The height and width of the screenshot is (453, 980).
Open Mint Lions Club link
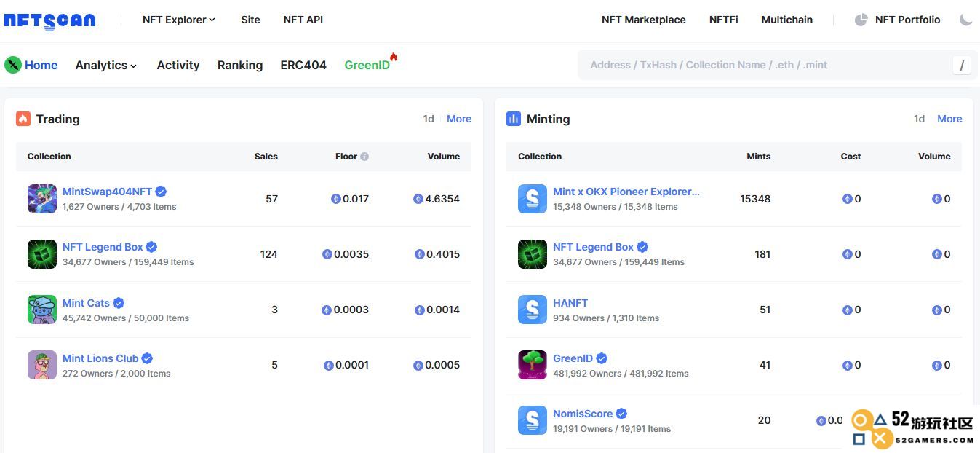pyautogui.click(x=100, y=358)
